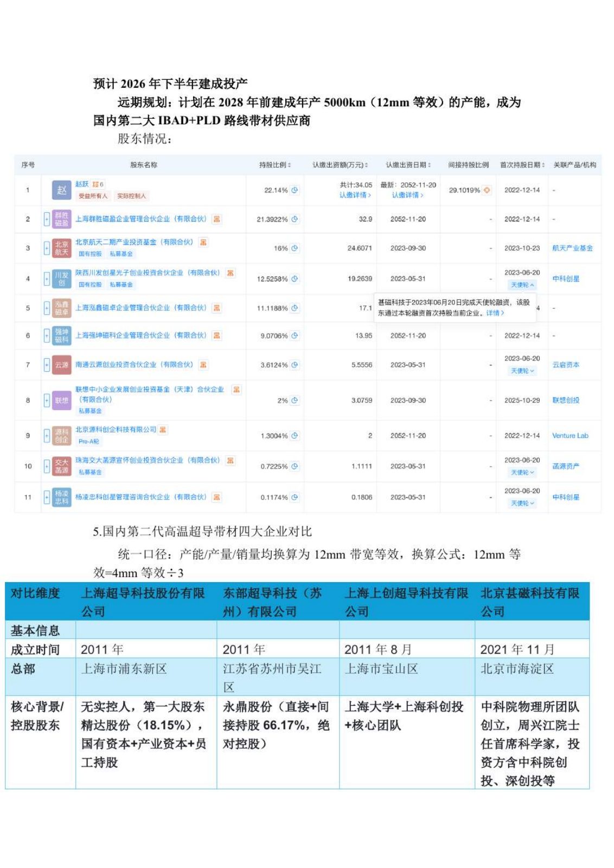The image size is (614, 868).
Task: Open history icon beside 21.3922% shareholding
Action: coord(295,219)
